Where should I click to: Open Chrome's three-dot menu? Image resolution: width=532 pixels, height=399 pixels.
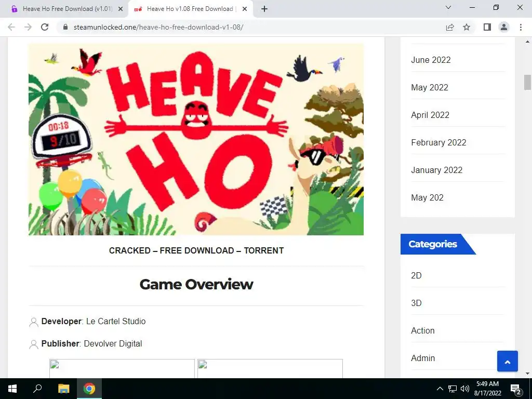521,27
